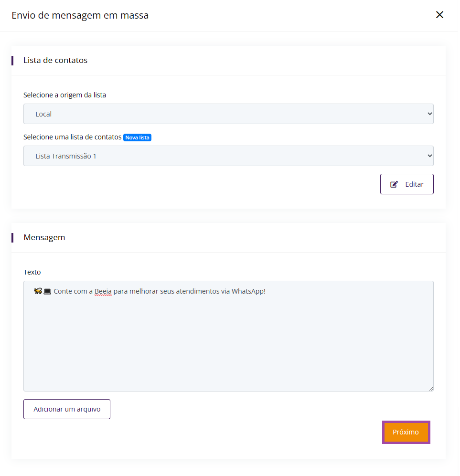This screenshot has width=460, height=476.
Task: Click the laptop emoji in the message text
Action: 47,291
